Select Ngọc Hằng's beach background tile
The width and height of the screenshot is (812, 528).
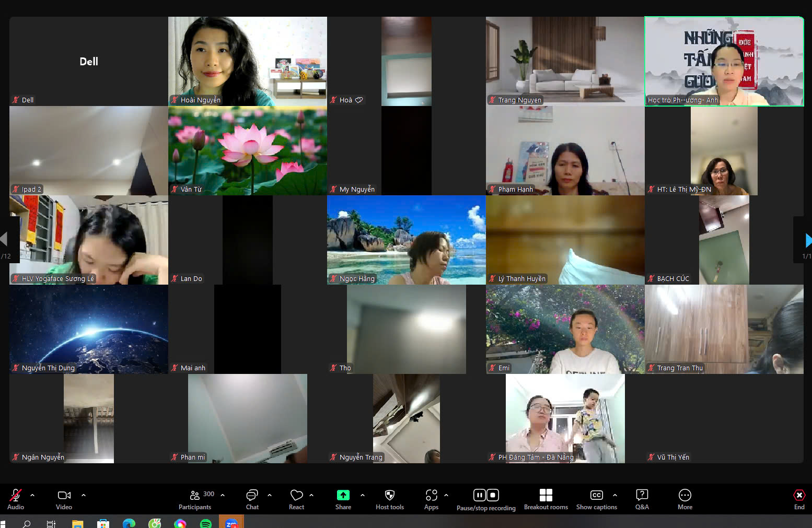click(x=407, y=240)
